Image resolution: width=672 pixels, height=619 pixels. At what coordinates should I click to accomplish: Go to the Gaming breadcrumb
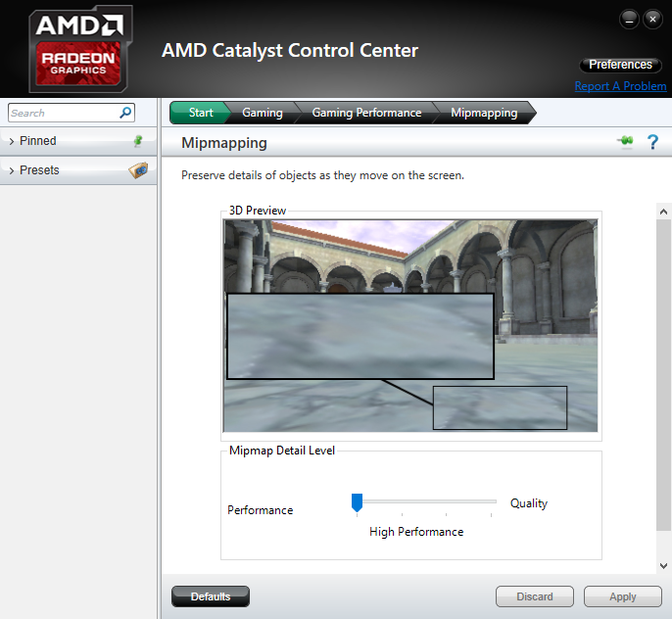(x=263, y=113)
